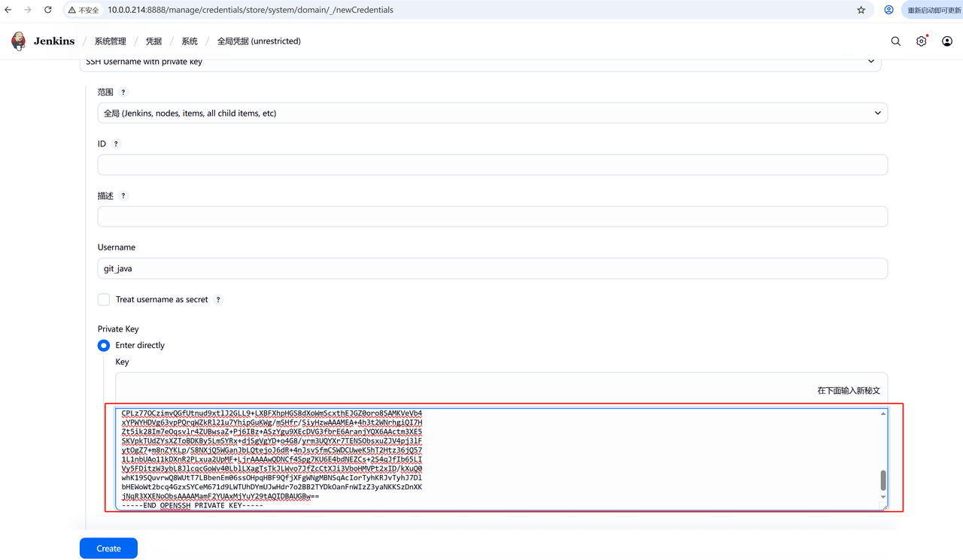Click the help icon next to ID
This screenshot has height=560, width=963.
[x=116, y=144]
